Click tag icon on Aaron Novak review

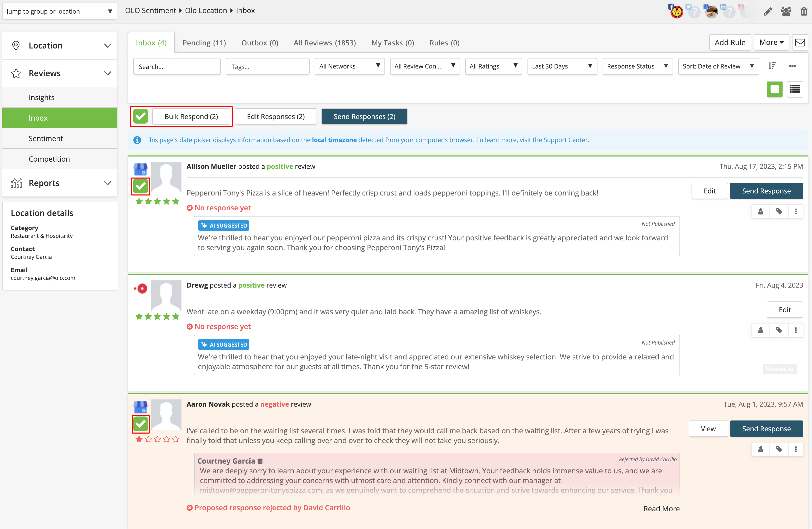point(779,449)
